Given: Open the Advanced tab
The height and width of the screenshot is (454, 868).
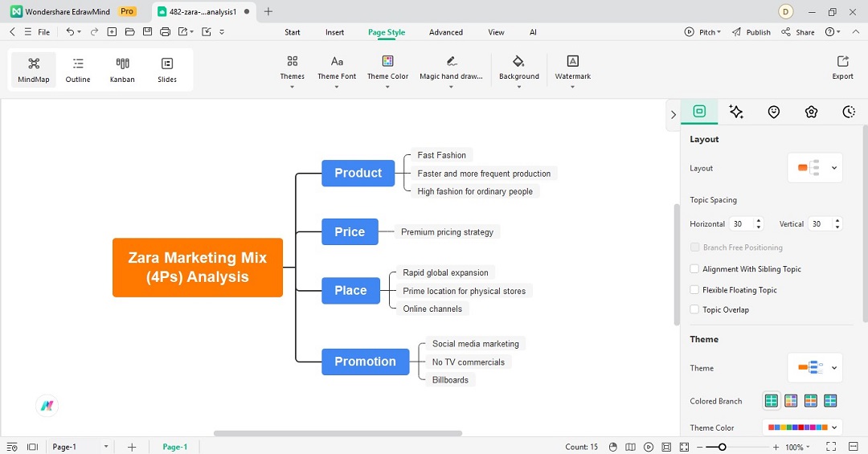Looking at the screenshot, I should pos(445,32).
